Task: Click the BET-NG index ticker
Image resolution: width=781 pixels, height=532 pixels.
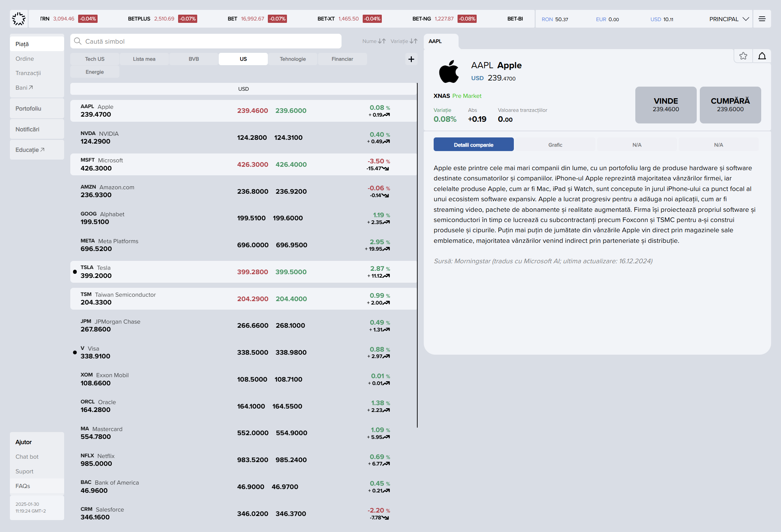Action: pos(444,19)
